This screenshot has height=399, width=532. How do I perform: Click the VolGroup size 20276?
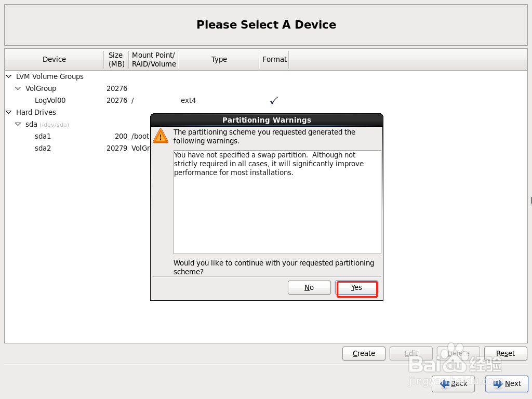(x=117, y=88)
